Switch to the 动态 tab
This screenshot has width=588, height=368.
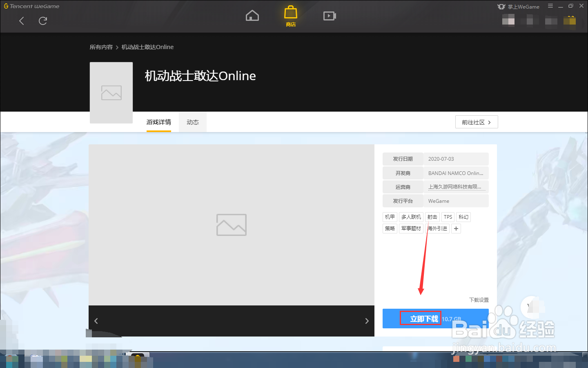pyautogui.click(x=193, y=122)
